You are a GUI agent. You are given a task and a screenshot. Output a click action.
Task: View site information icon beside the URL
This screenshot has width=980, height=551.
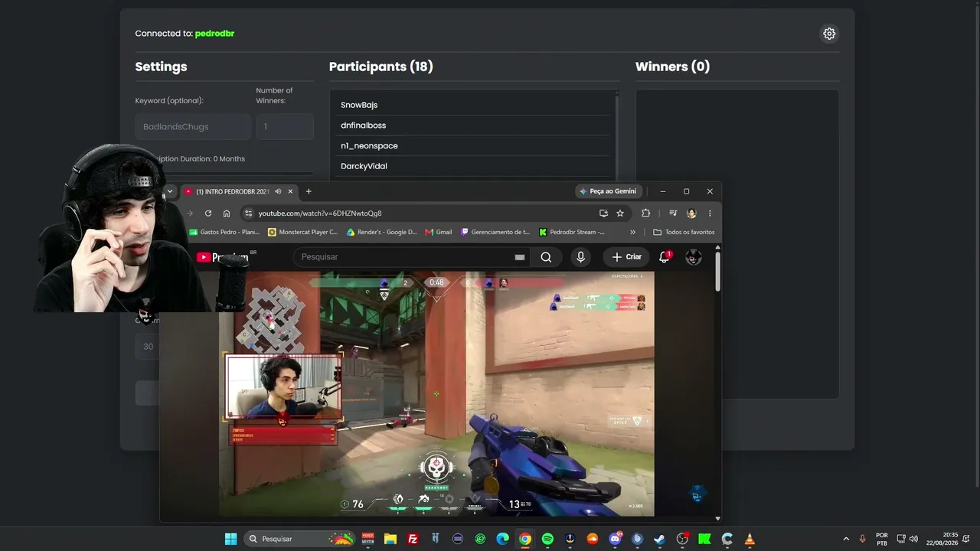coord(247,214)
